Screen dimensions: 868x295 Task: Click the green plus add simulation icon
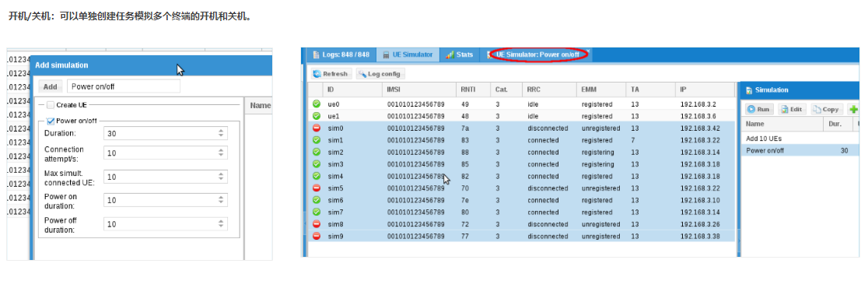853,109
